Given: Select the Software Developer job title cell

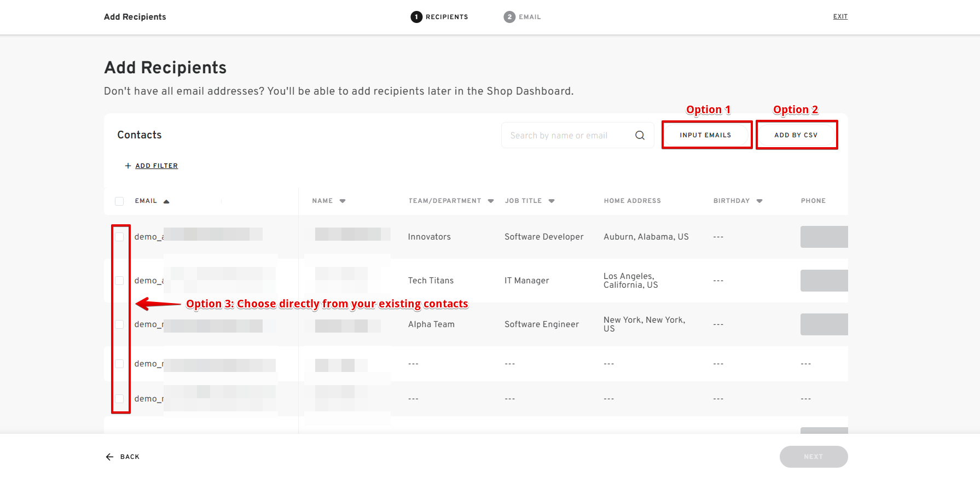Looking at the screenshot, I should (x=544, y=237).
